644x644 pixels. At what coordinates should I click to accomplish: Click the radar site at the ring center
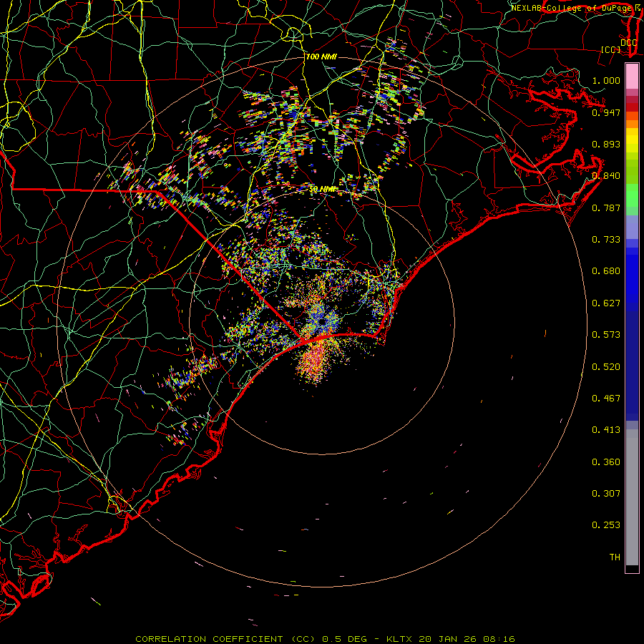pos(322,322)
